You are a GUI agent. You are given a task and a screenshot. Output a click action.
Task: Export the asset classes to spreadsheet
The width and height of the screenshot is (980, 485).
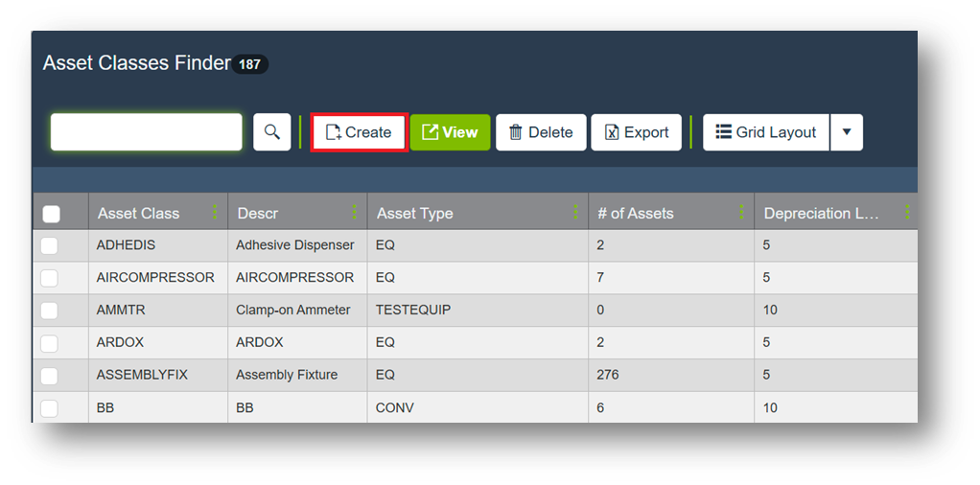[x=636, y=132]
